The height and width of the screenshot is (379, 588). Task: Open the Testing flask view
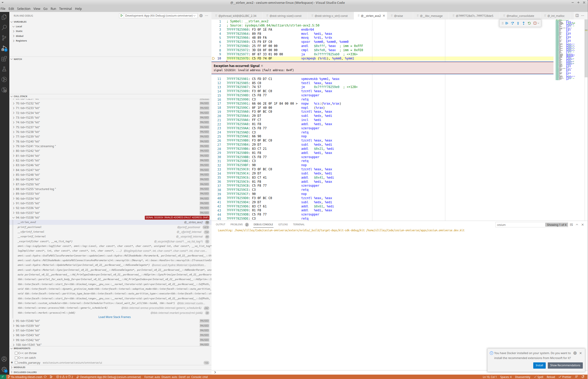(x=4, y=69)
